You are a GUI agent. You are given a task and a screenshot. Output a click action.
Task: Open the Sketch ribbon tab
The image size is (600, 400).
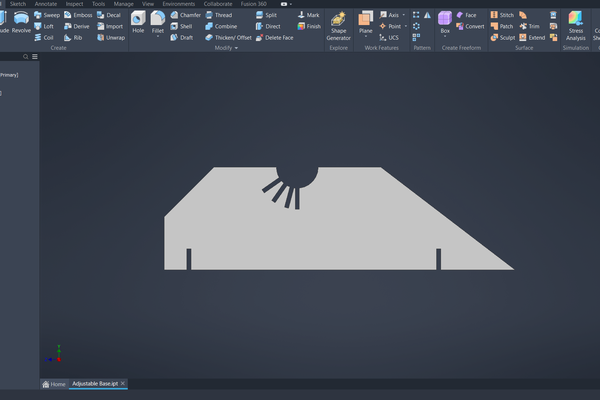click(x=18, y=4)
